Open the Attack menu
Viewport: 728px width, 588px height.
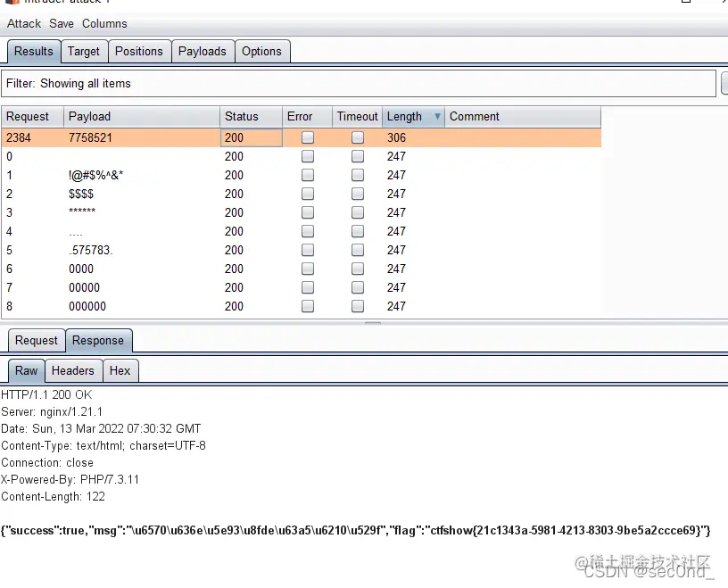[24, 24]
